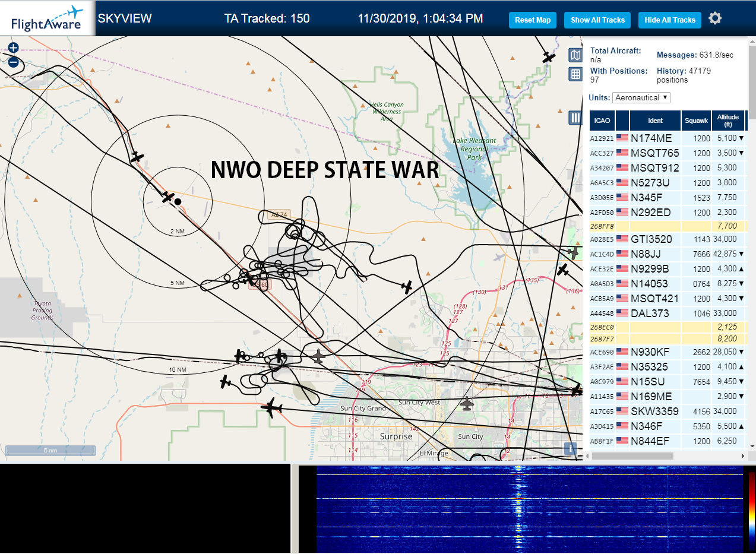
Task: Open the map layer switcher icon
Action: coord(575,56)
